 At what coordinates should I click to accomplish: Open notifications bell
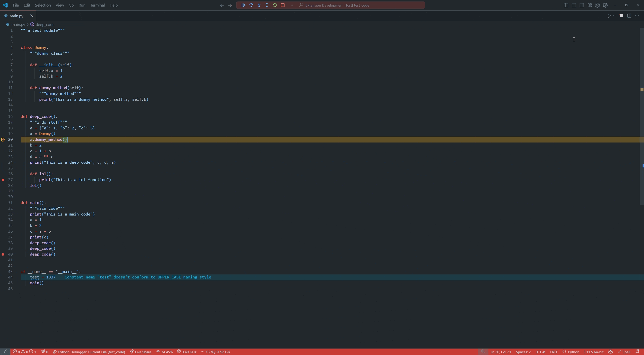tap(637, 352)
